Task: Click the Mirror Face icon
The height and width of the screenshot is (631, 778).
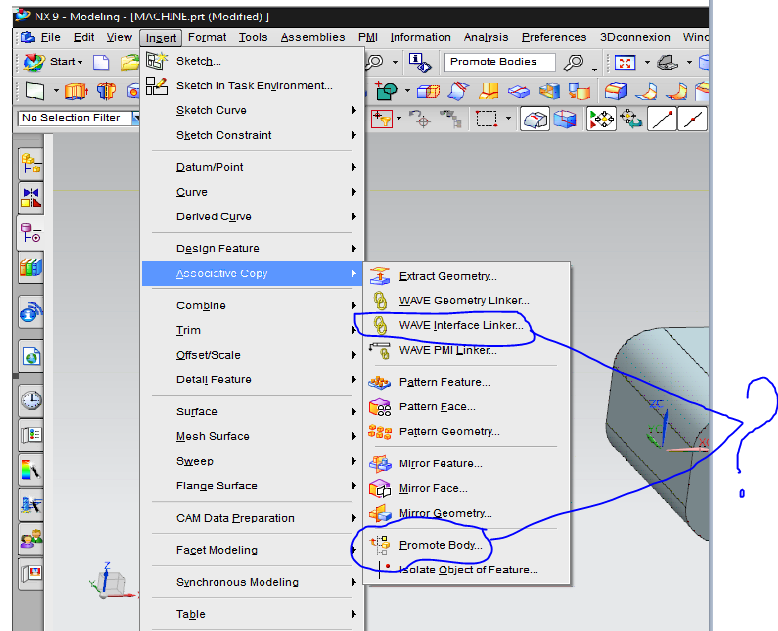Action: click(380, 489)
